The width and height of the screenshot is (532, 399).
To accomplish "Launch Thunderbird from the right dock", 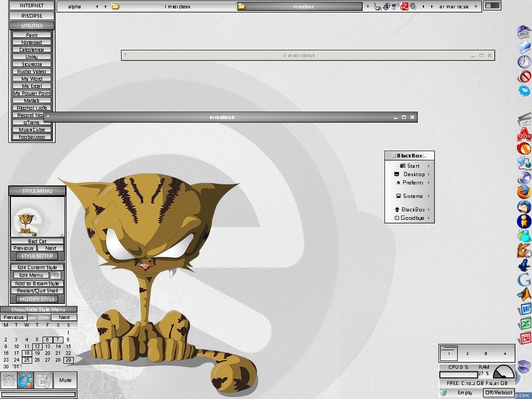I will coord(524,207).
